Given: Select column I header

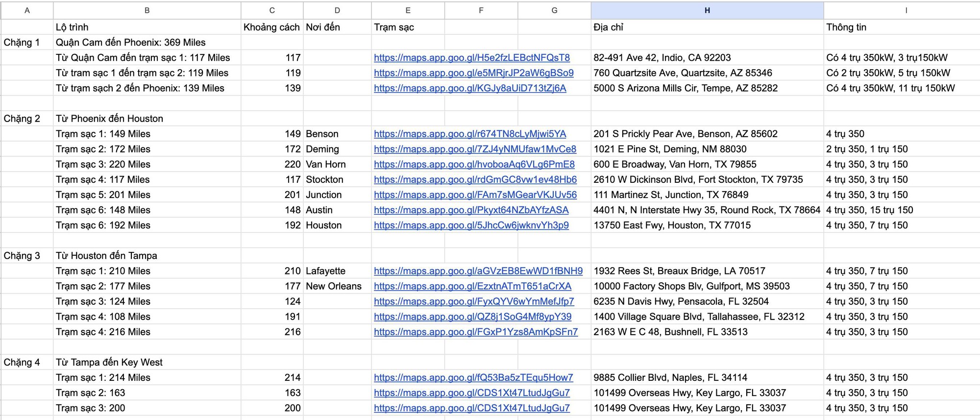Looking at the screenshot, I should (x=906, y=10).
